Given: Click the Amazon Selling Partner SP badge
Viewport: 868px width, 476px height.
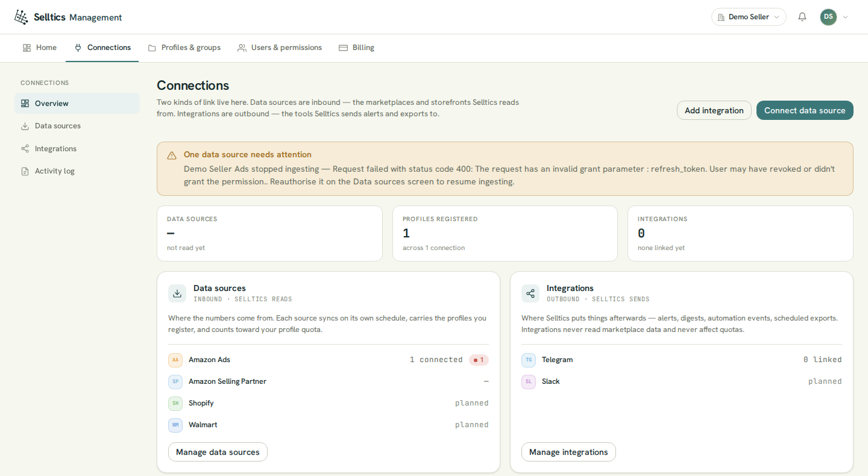Looking at the screenshot, I should coord(175,382).
